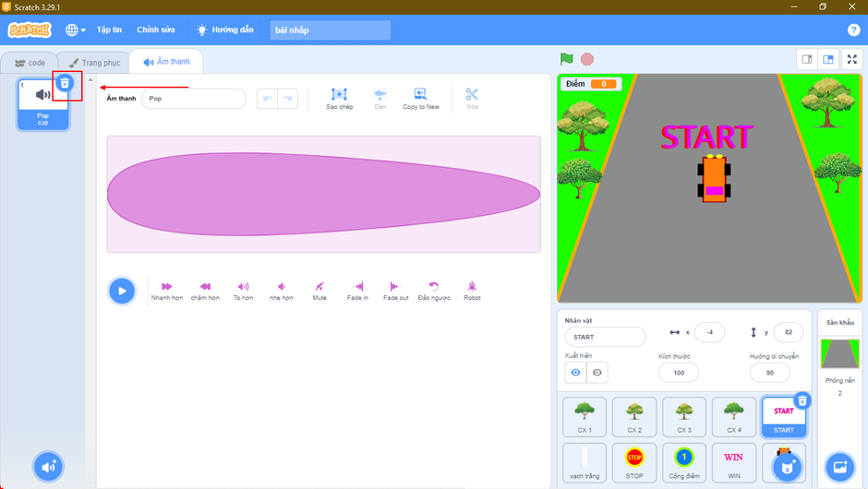Switch to the Trang phục tab

click(x=94, y=63)
